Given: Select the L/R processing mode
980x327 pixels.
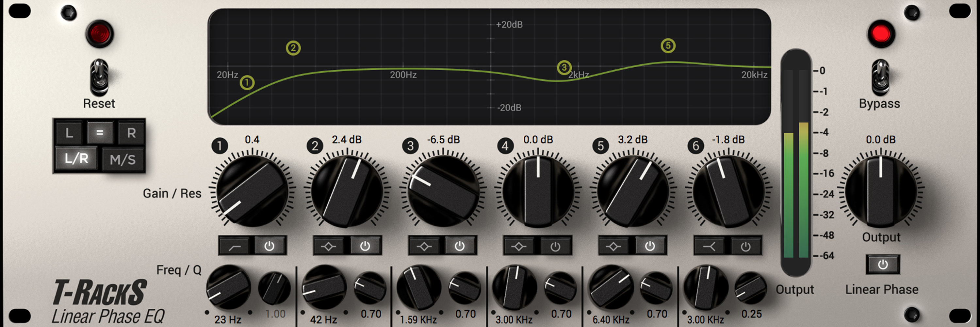Looking at the screenshot, I should (x=76, y=158).
